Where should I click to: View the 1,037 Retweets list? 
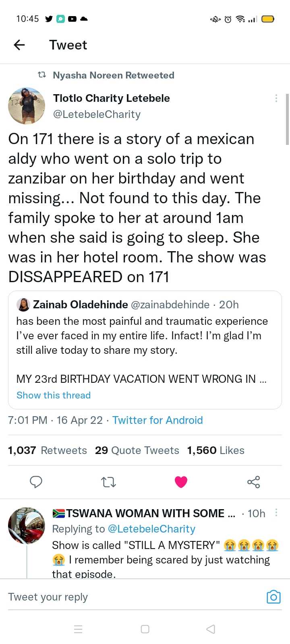(x=48, y=450)
